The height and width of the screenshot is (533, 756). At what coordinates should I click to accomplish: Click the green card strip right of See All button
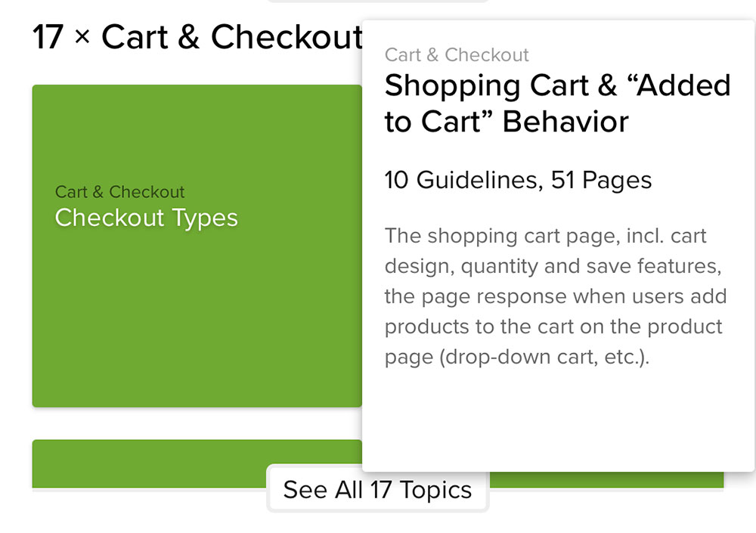tap(605, 479)
